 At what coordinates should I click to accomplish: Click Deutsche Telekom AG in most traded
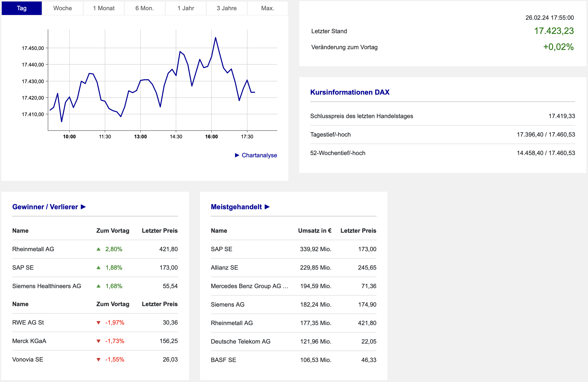coord(240,342)
